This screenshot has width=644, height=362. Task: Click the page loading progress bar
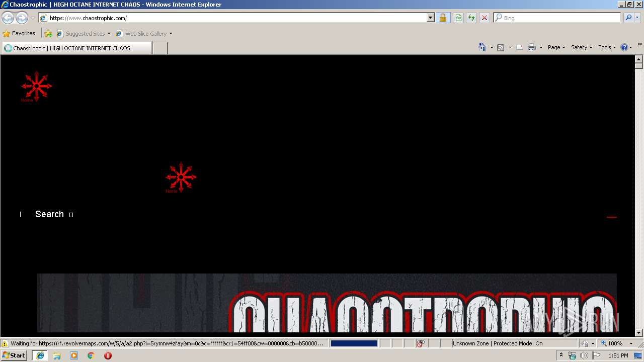(x=354, y=343)
